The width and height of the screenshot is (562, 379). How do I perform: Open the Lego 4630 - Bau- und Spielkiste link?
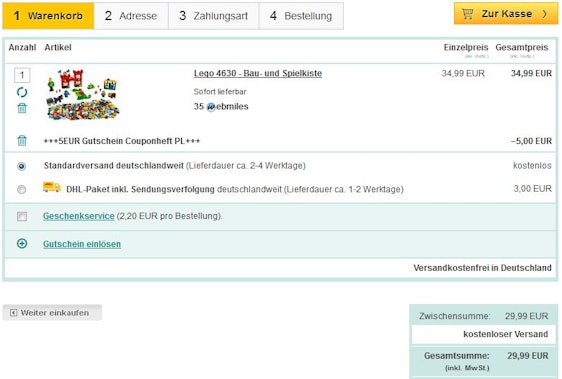tap(258, 74)
